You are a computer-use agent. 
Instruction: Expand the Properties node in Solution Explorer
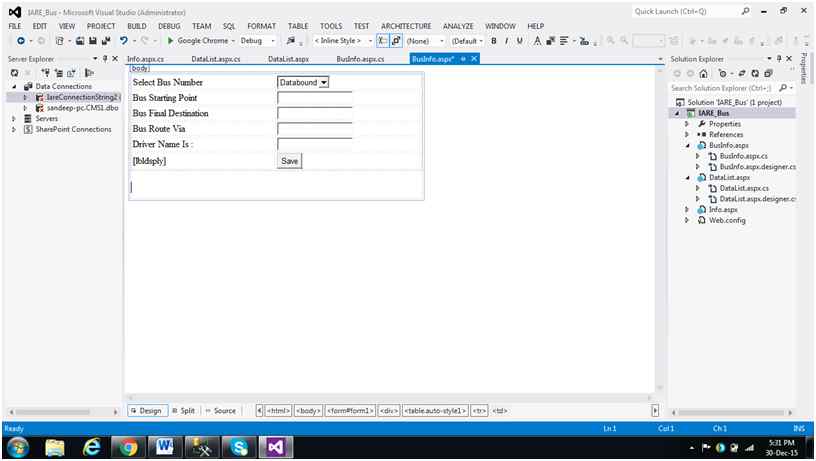click(x=687, y=124)
